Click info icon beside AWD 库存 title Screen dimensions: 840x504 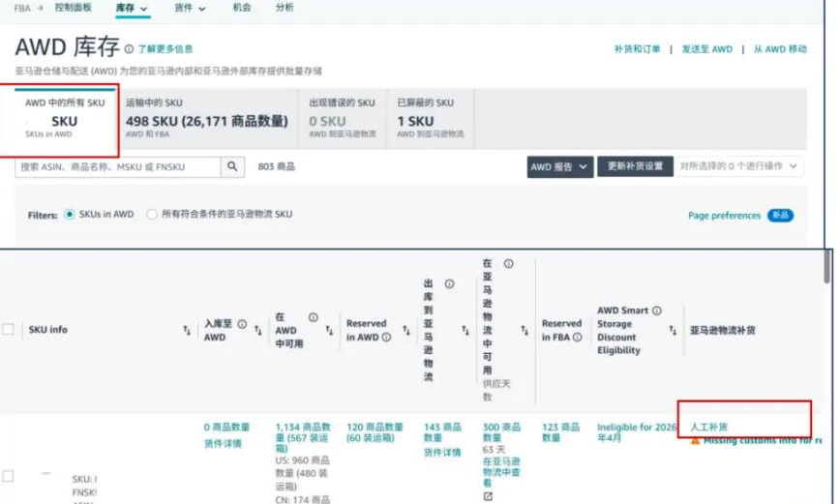tap(129, 48)
